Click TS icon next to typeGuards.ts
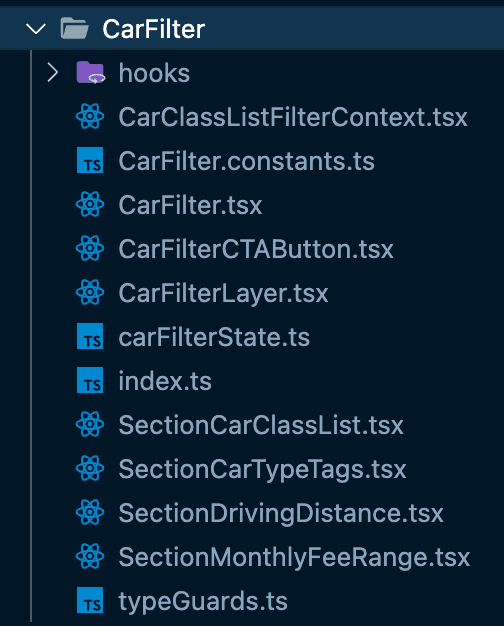Viewport: 504px width, 626px height. click(90, 600)
